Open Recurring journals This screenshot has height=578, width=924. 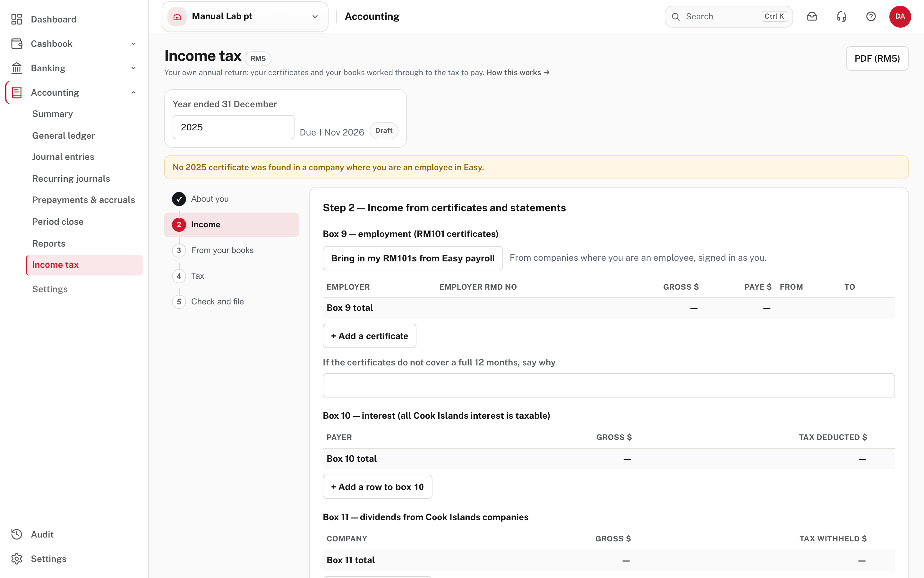click(71, 179)
